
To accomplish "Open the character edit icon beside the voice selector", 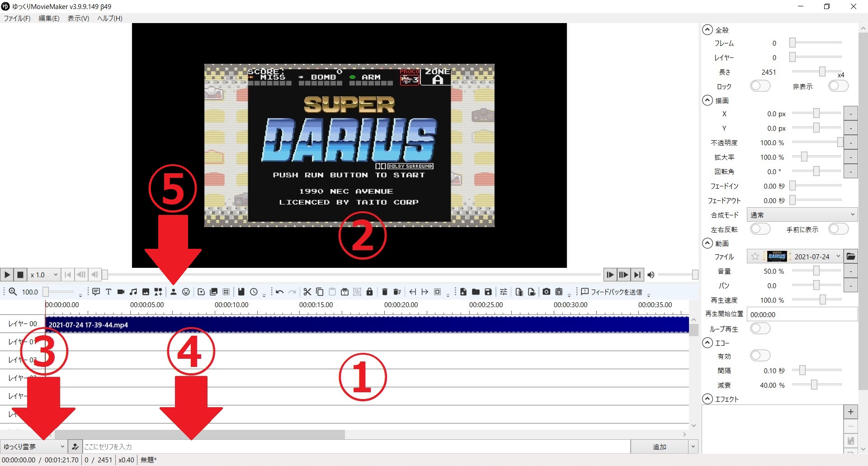I will point(75,447).
